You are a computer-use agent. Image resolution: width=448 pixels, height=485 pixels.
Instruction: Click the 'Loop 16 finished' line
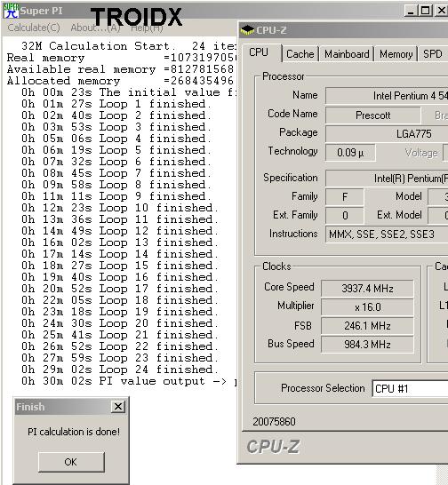click(x=120, y=277)
